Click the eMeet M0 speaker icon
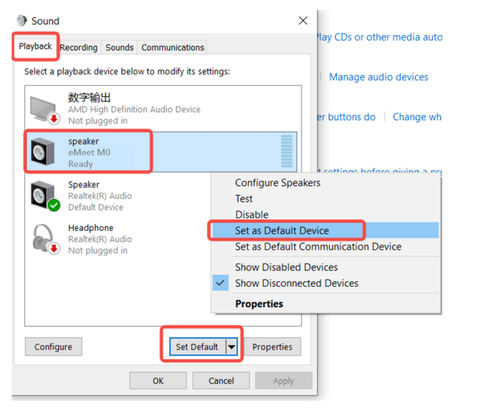Screen dimensions: 480x408 (x=42, y=152)
